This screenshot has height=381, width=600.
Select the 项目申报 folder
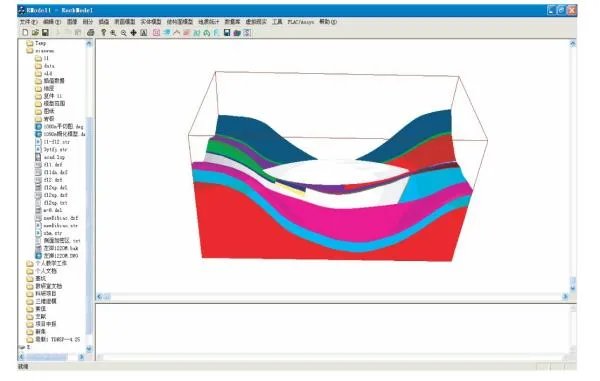coord(41,324)
